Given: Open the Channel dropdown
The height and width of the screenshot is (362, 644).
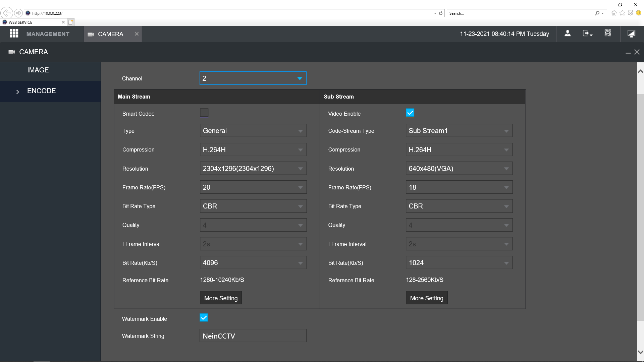Looking at the screenshot, I should [253, 78].
